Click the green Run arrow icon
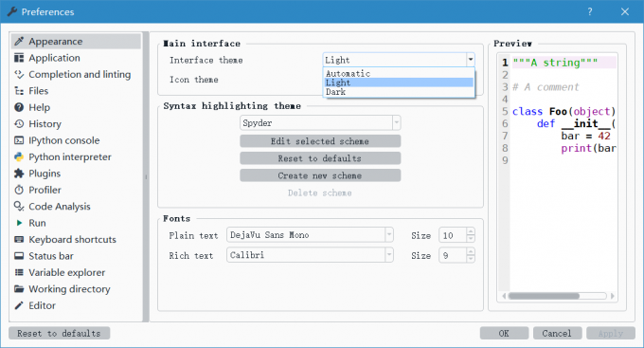644x348 pixels. point(19,223)
